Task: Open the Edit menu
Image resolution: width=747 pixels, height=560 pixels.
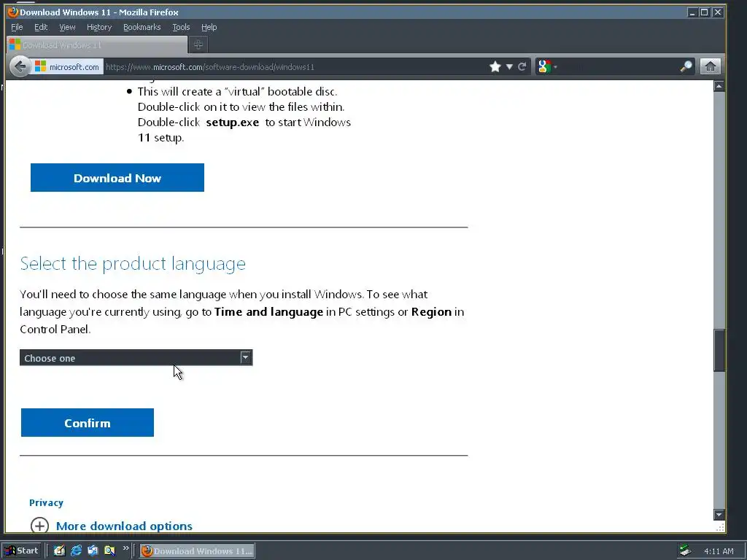Action: pyautogui.click(x=41, y=27)
